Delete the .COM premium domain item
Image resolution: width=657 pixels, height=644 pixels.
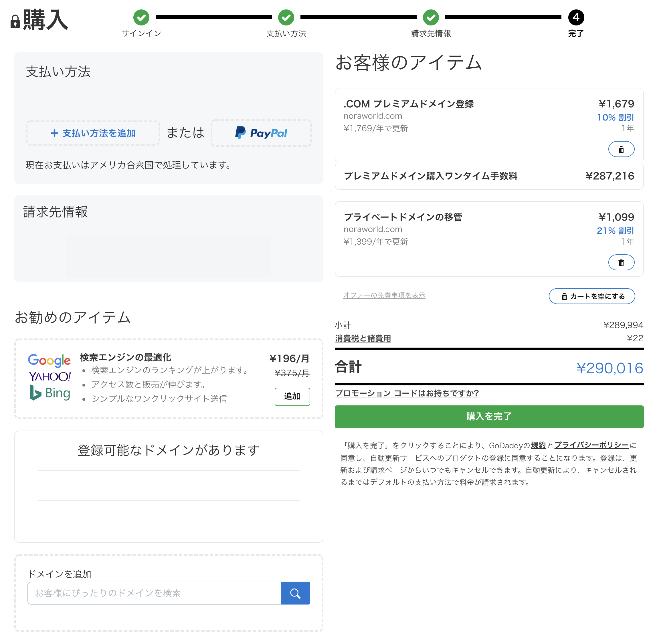pos(621,149)
